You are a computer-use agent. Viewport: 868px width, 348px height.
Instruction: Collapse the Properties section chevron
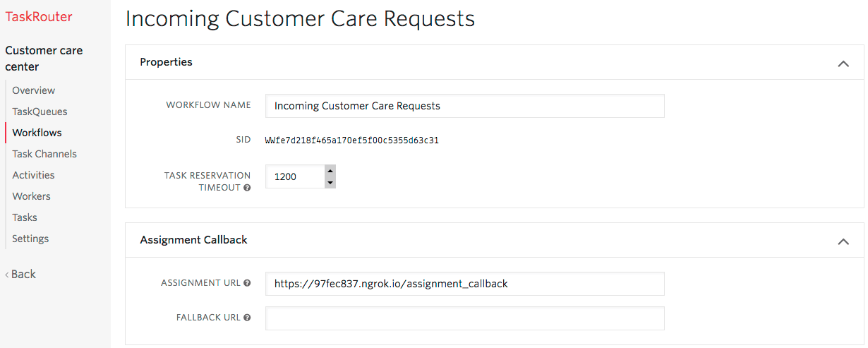(843, 63)
